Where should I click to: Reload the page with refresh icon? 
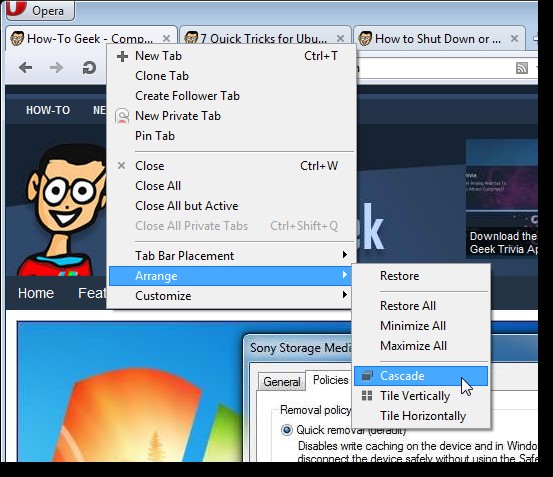coord(89,68)
